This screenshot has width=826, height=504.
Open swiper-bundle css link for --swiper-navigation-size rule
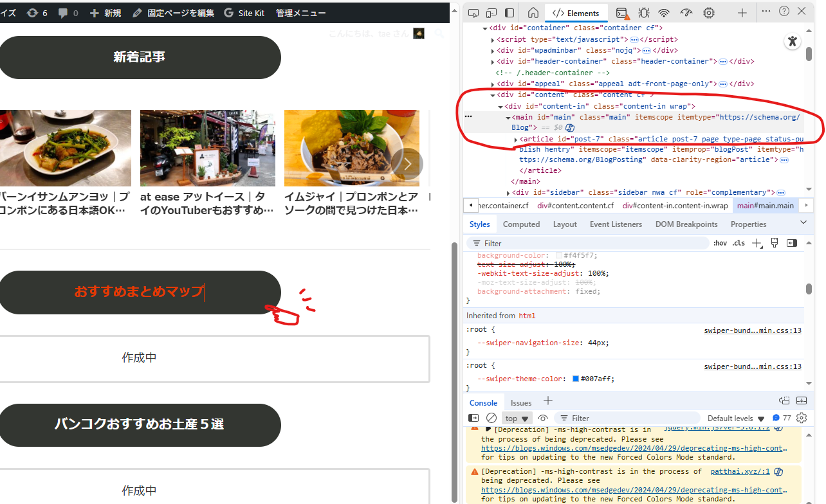tap(753, 330)
